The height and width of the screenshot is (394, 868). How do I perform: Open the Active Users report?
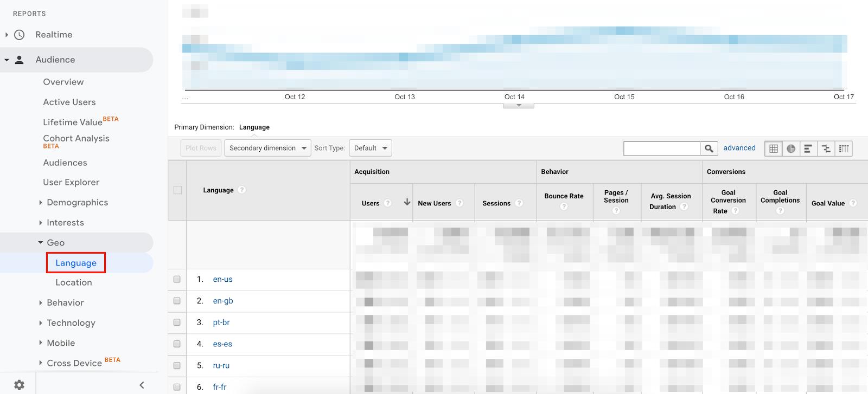[x=69, y=102]
